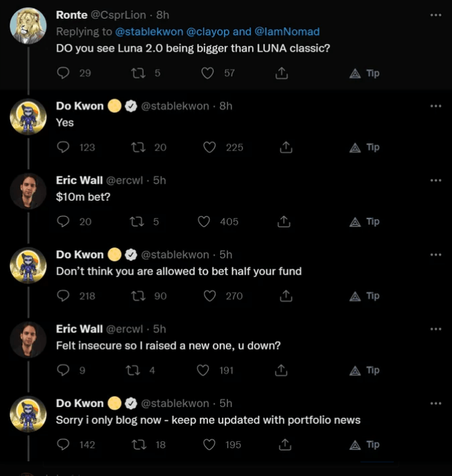Reply to Do Kwon's "bet half your fund" tweet
452x476 pixels.
point(64,295)
